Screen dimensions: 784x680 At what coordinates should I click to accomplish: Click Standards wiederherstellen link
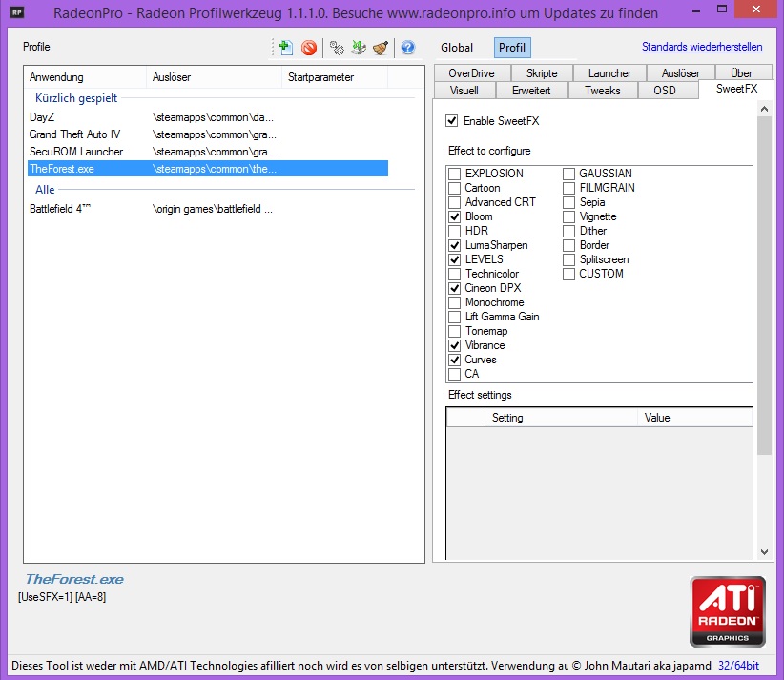pos(701,47)
